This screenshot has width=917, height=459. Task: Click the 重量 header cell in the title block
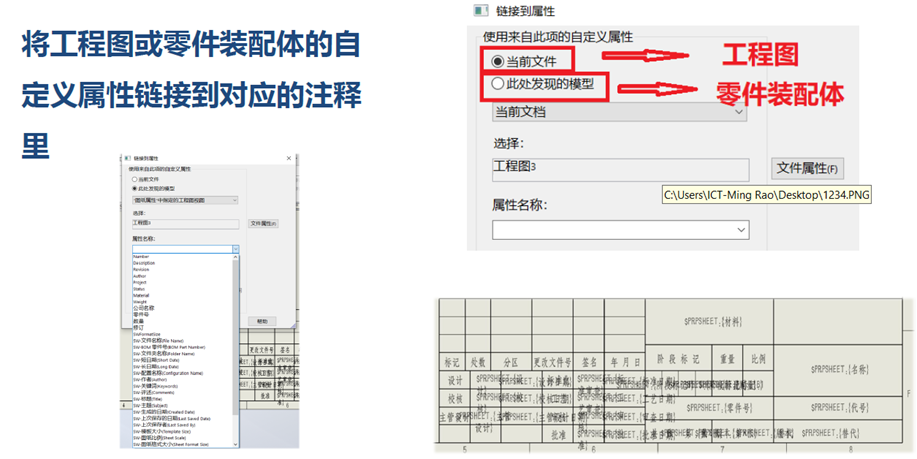(x=727, y=359)
